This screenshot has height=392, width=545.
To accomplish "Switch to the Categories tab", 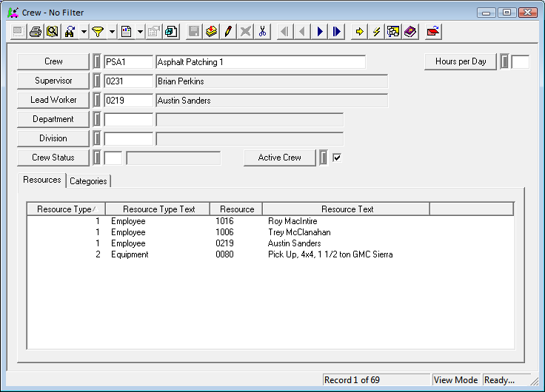I will coord(88,181).
